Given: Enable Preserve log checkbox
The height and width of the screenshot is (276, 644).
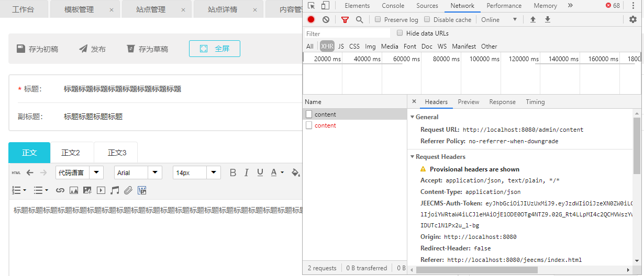Looking at the screenshot, I should click(378, 20).
